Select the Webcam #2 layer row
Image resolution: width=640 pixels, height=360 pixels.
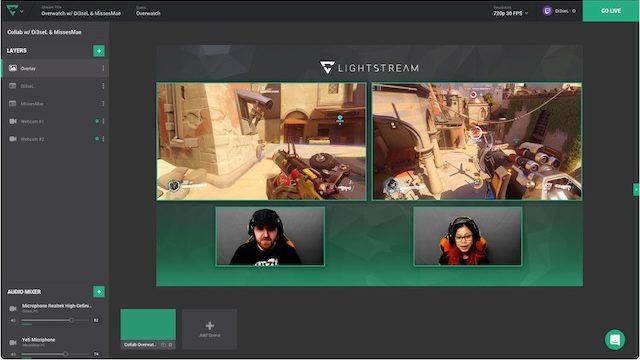(x=56, y=139)
